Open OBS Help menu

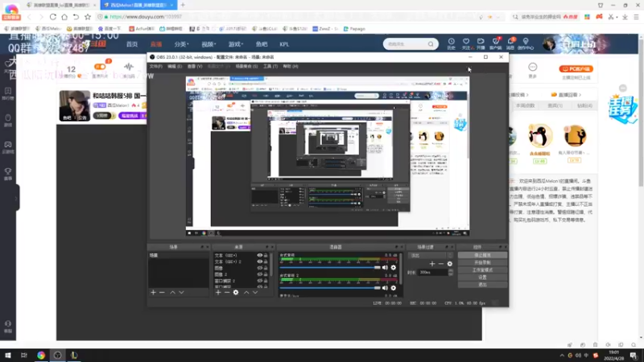pos(291,67)
